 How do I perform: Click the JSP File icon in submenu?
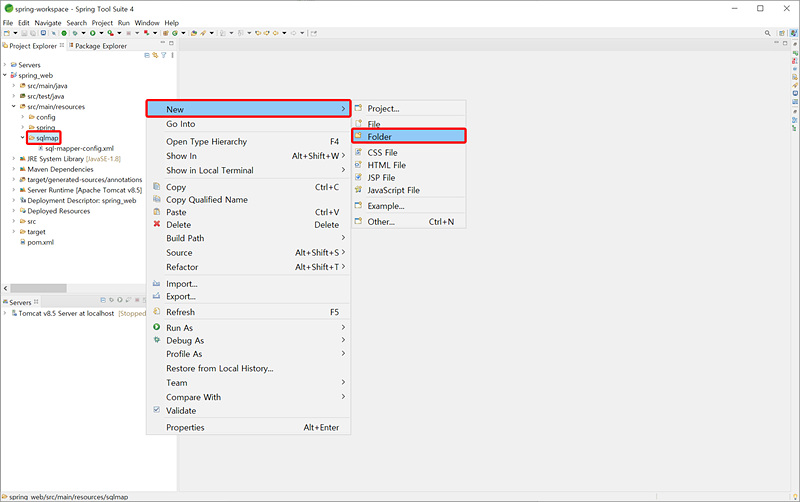click(x=359, y=177)
